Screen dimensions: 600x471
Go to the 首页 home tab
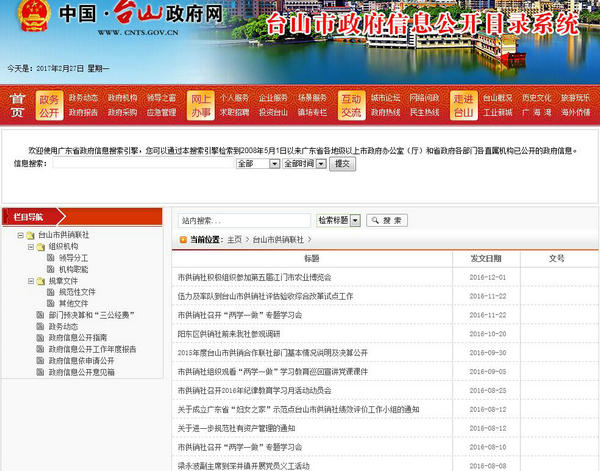[x=17, y=105]
